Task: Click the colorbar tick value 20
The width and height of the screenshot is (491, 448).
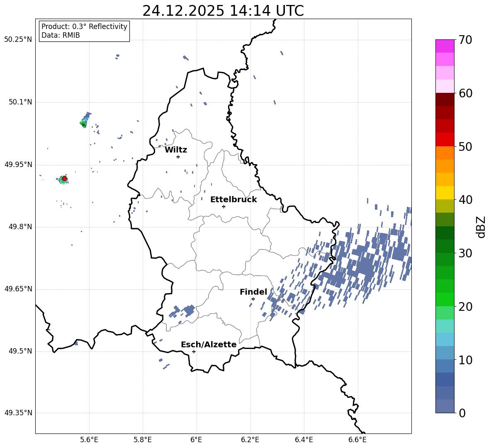Action: point(465,307)
